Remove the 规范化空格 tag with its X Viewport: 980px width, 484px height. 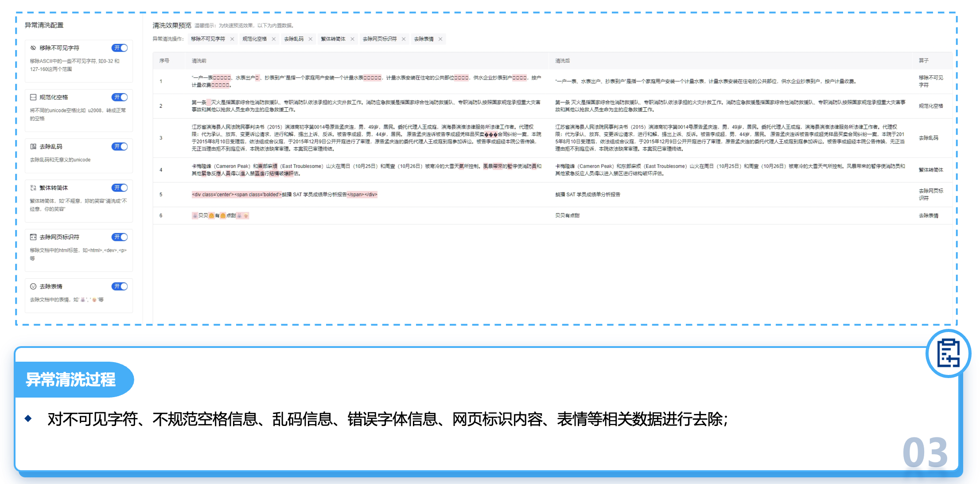tap(274, 39)
